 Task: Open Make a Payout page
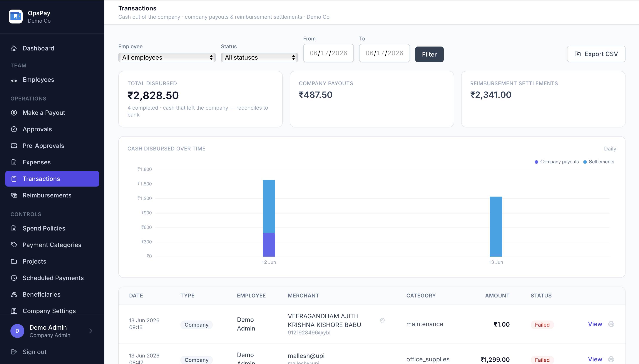click(x=52, y=113)
